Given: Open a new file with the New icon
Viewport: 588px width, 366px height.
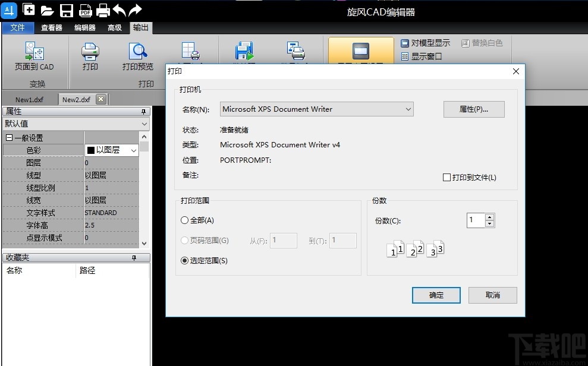Looking at the screenshot, I should coord(29,9).
